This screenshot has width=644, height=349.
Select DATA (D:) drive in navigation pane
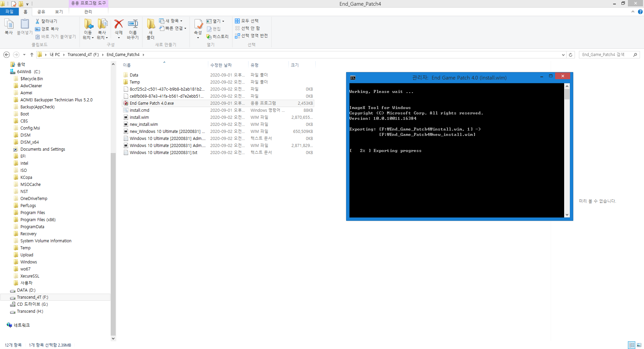tap(26, 290)
